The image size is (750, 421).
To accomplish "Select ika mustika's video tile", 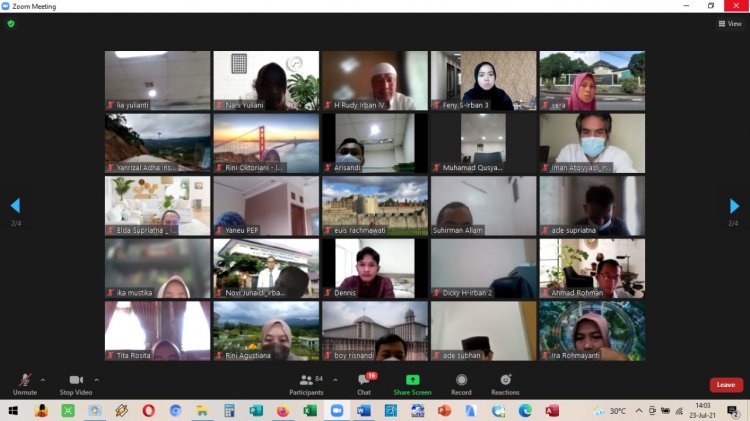I will [x=157, y=268].
